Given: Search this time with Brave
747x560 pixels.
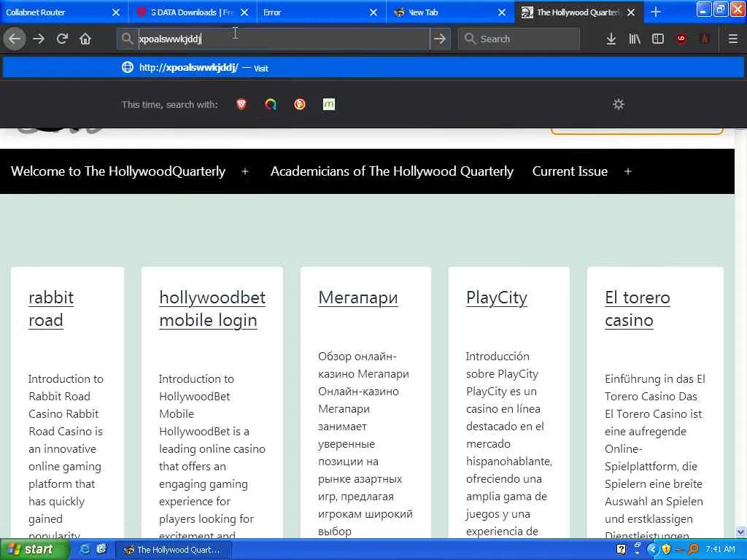Looking at the screenshot, I should (x=241, y=104).
